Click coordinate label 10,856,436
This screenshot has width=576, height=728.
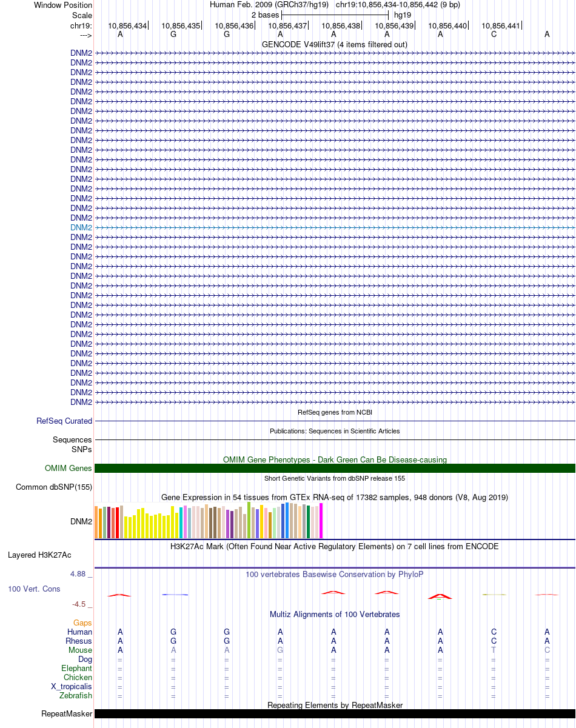coord(234,25)
